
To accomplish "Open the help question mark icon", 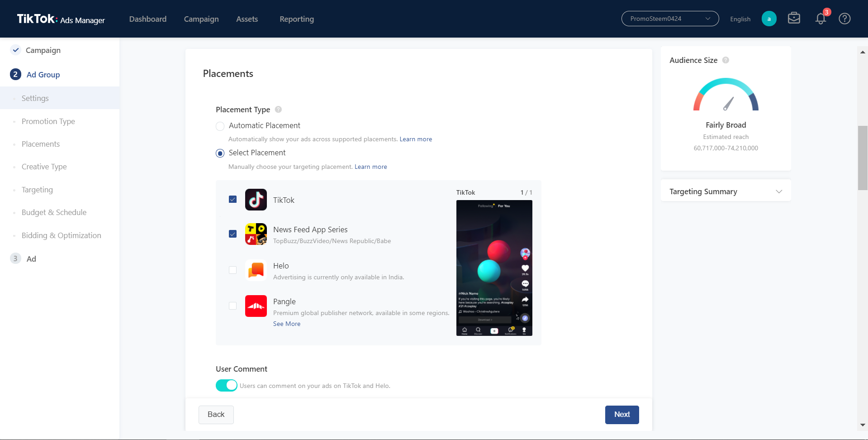I will coord(844,19).
